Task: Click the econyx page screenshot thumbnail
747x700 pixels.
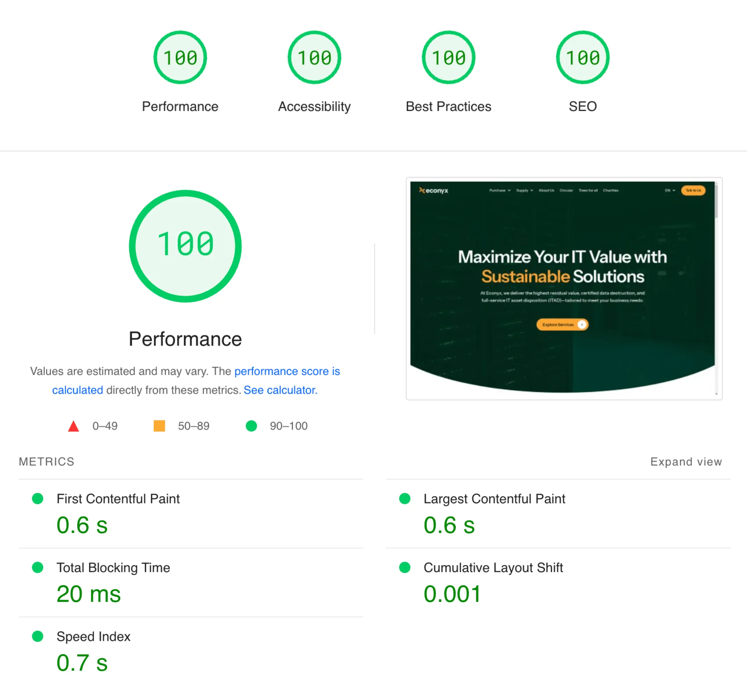Action: pos(562,288)
